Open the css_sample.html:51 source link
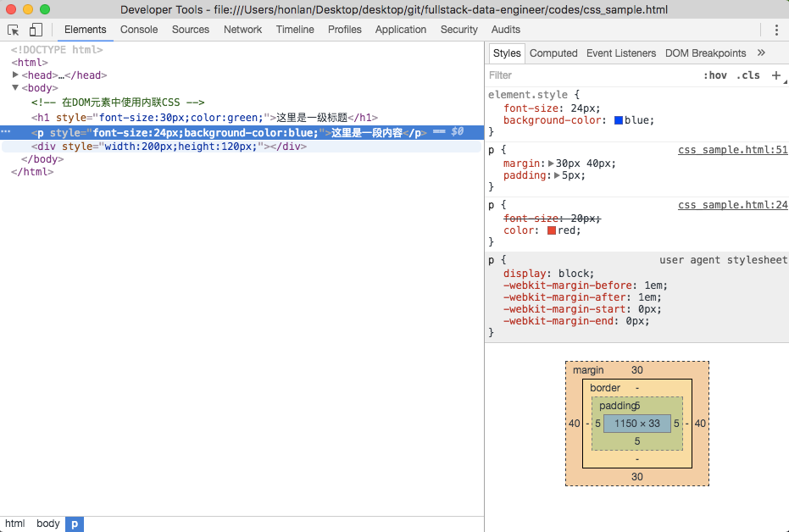This screenshot has width=789, height=532. click(732, 150)
